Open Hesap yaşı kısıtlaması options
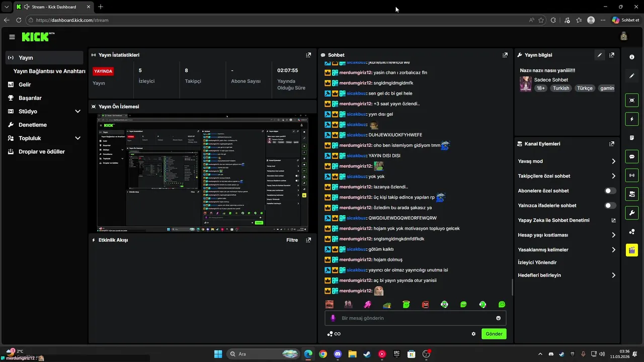Viewport: 644px width, 362px height. tap(613, 235)
